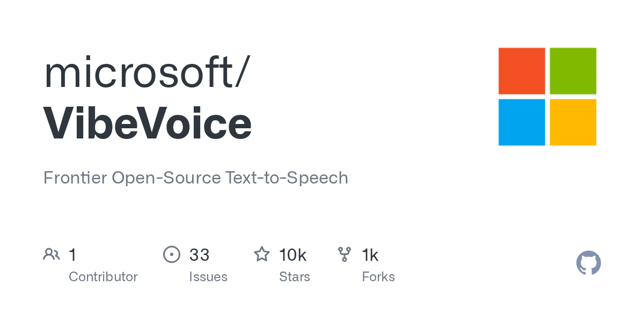Click the 33 issues count
The width and height of the screenshot is (644, 322).
point(199,255)
